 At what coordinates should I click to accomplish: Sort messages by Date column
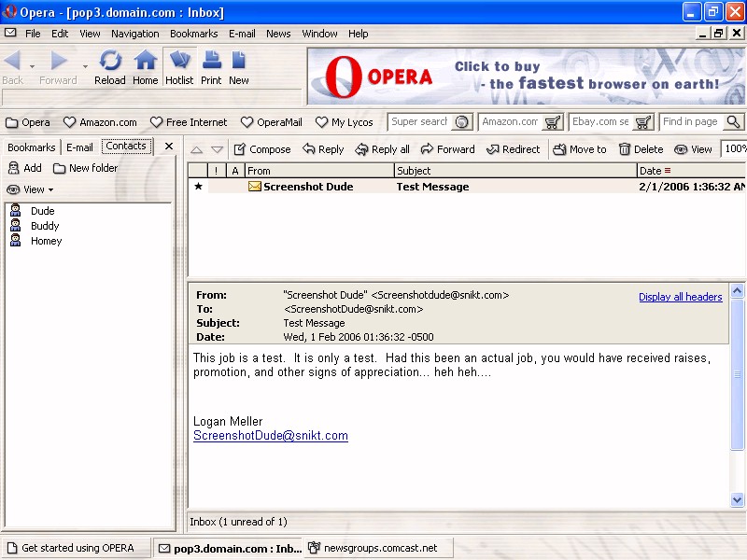(x=692, y=171)
